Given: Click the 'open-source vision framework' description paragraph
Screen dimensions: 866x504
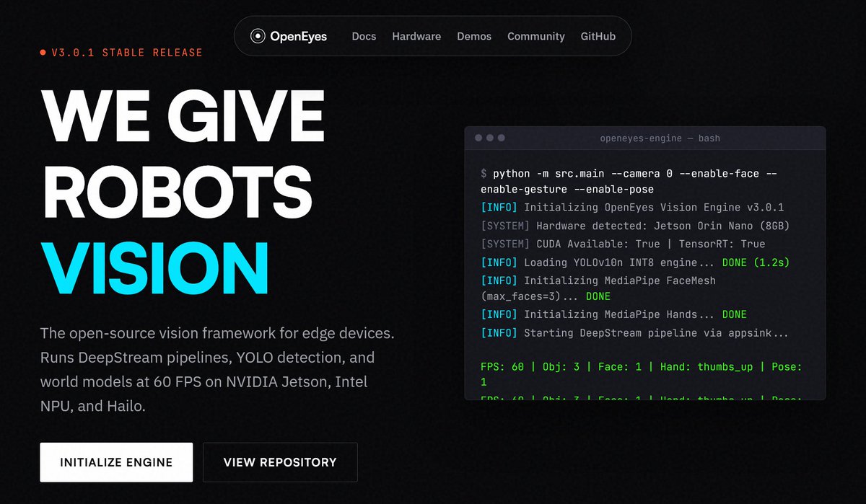Looking at the screenshot, I should coord(216,370).
